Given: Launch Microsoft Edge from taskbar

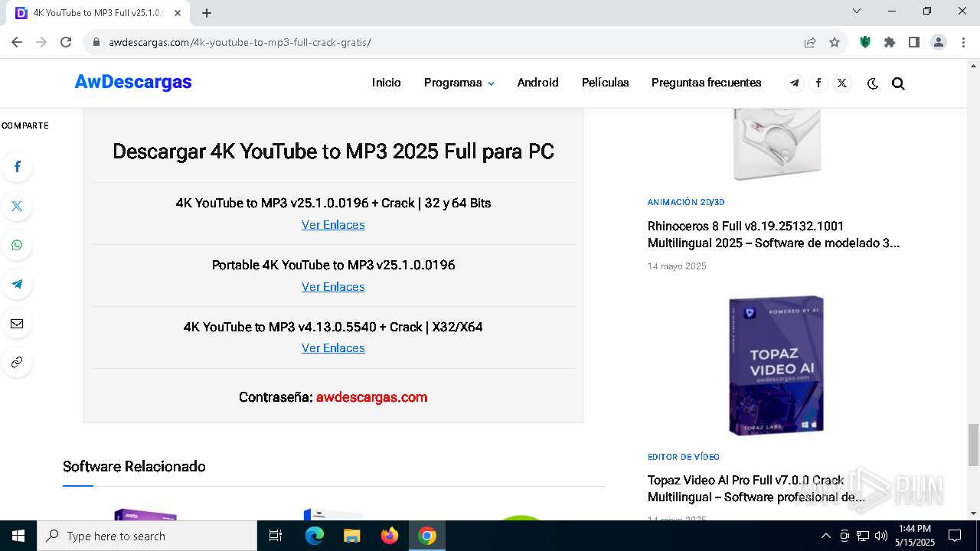Looking at the screenshot, I should (x=315, y=536).
